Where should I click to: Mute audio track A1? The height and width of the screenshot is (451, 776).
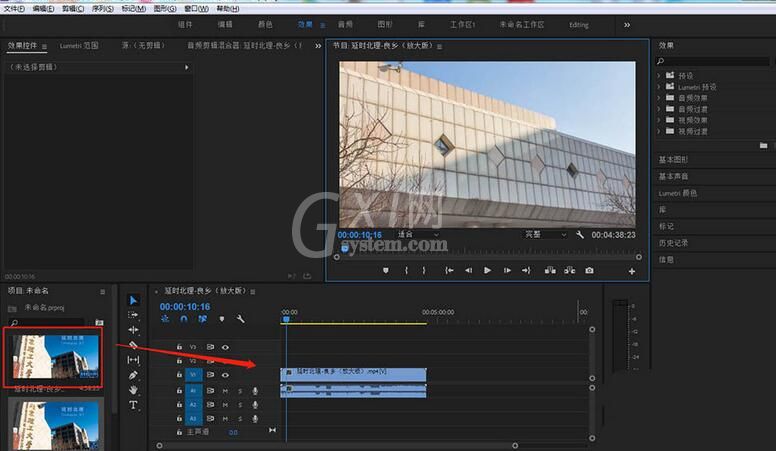[225, 391]
